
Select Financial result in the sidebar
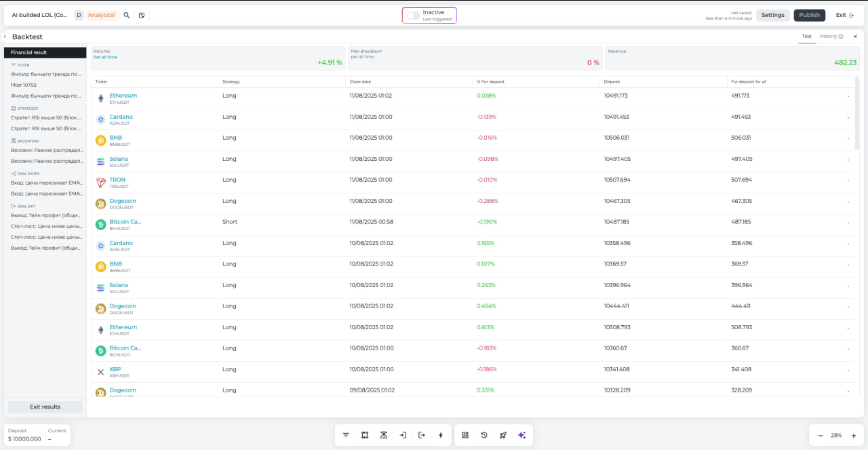click(x=44, y=52)
